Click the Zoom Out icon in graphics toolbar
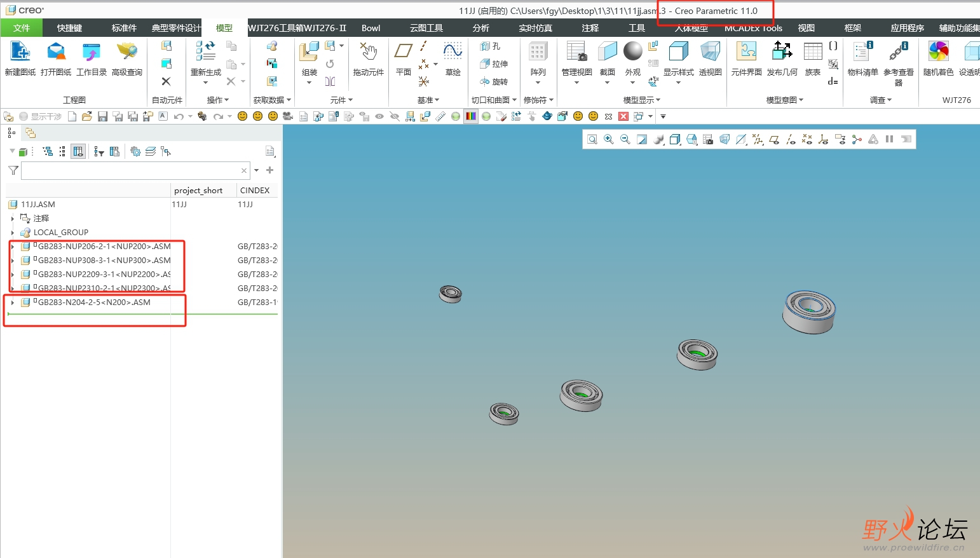This screenshot has width=980, height=558. coord(625,139)
